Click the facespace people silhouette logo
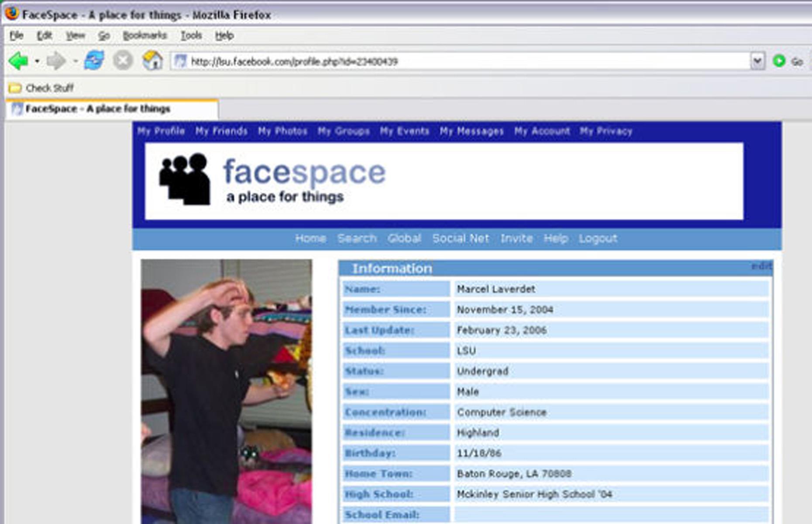The width and height of the screenshot is (812, 524). [x=185, y=179]
